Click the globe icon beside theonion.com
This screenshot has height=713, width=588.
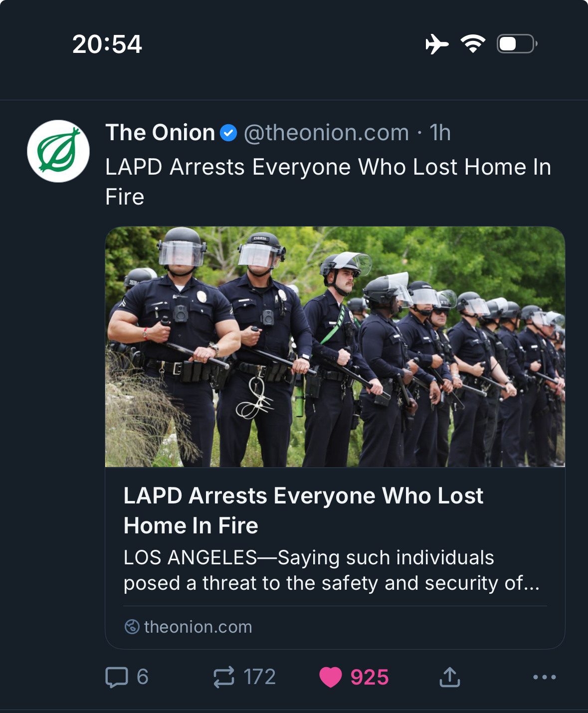[x=132, y=627]
